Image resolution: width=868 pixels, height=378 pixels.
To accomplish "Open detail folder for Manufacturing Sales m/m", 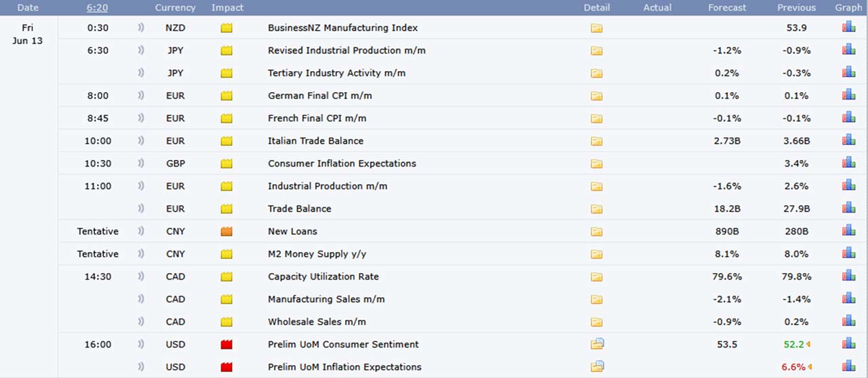I will tap(596, 299).
